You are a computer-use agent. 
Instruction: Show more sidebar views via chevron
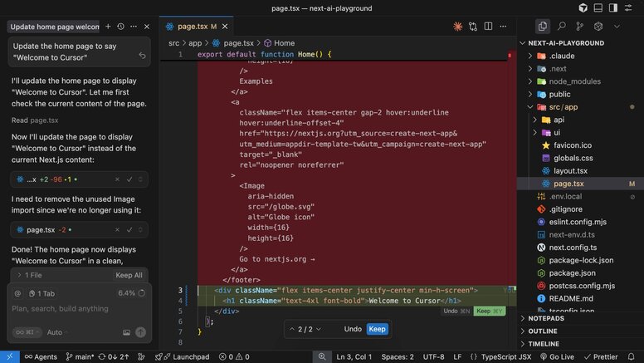coord(617,27)
